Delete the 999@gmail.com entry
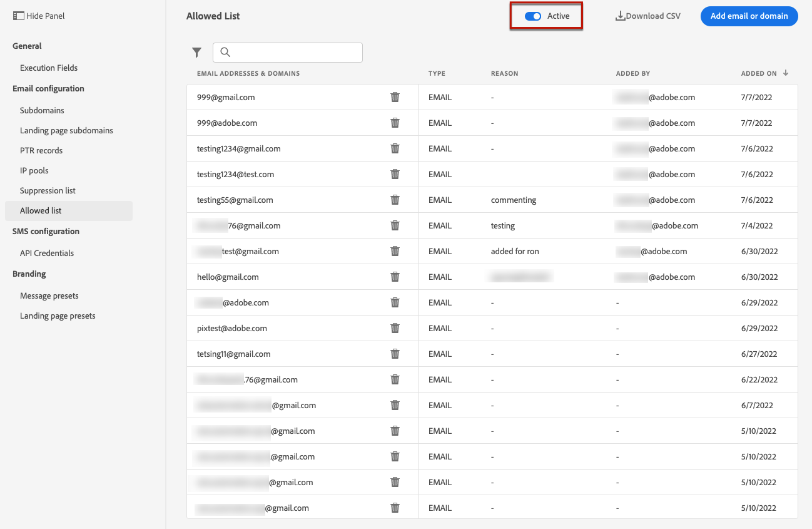 pos(395,97)
